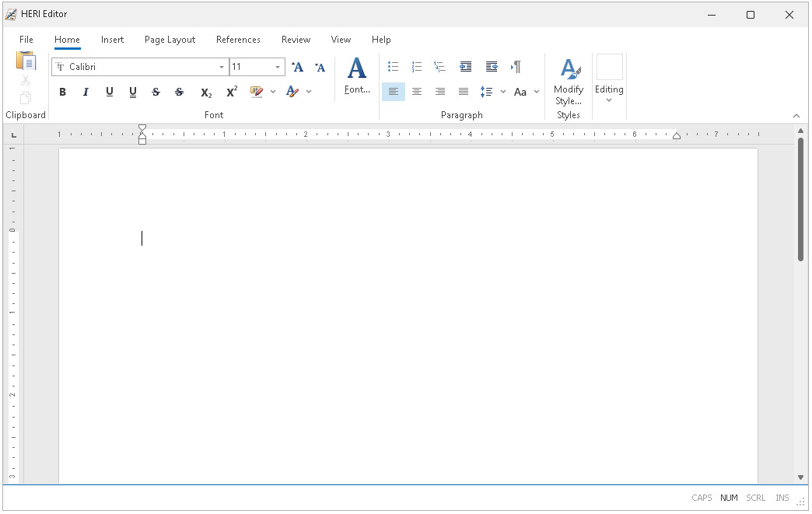Align paragraph text left
The width and height of the screenshot is (812, 514).
coord(394,92)
